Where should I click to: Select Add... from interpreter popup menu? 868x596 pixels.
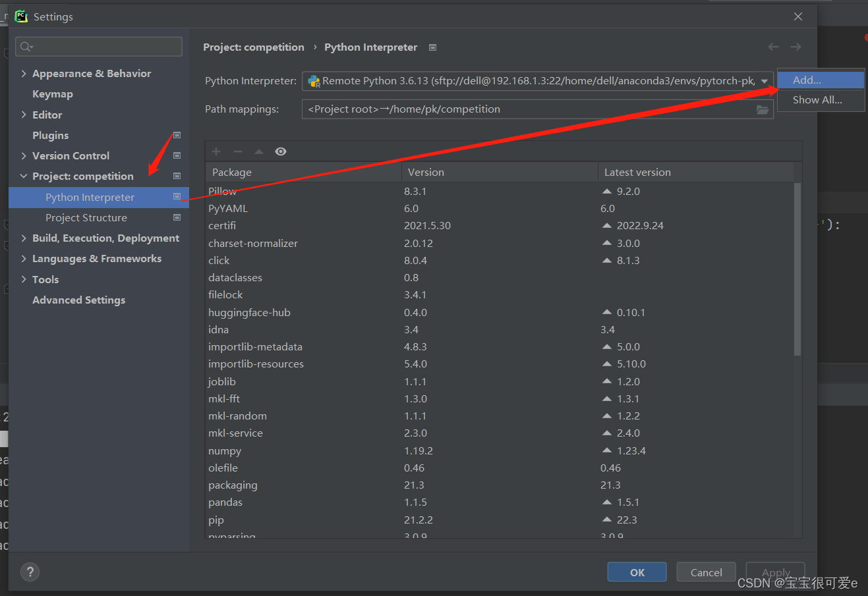[821, 80]
